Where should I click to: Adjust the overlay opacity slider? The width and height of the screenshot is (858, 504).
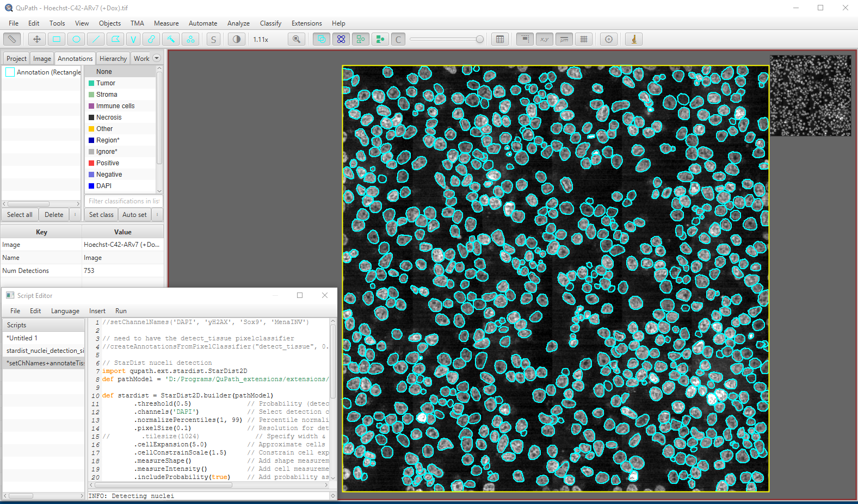click(479, 39)
